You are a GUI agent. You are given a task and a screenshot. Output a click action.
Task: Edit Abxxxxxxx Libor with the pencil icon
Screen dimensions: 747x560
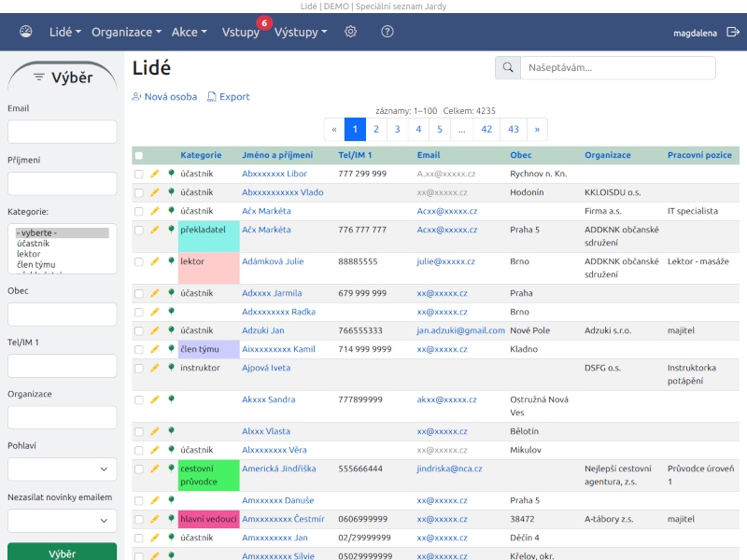pyautogui.click(x=155, y=174)
